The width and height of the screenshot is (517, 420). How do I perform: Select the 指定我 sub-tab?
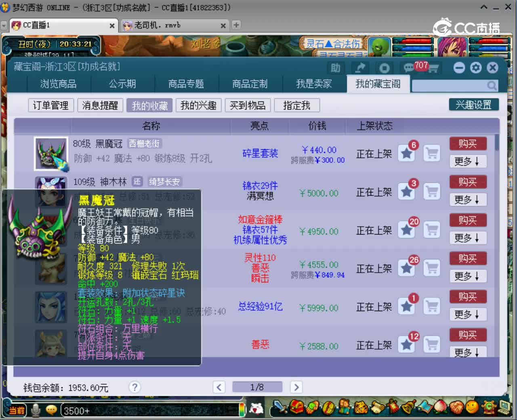click(297, 105)
